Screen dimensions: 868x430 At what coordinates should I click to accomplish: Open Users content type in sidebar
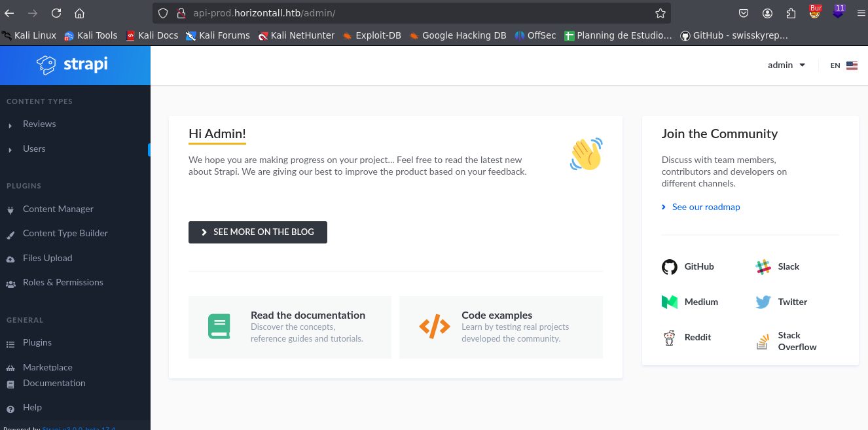[x=34, y=149]
